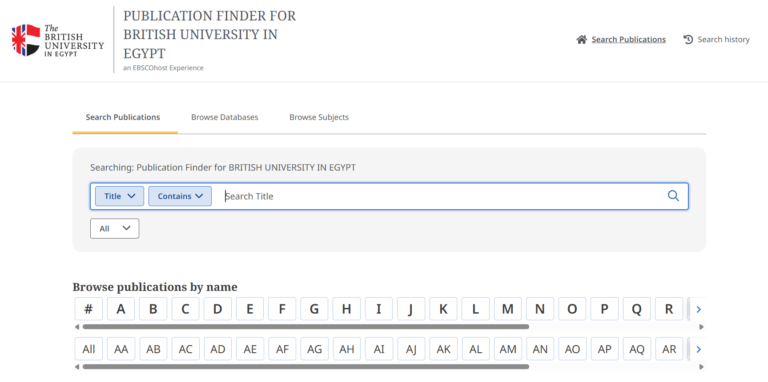Filter publications by AO prefix
This screenshot has height=382, width=768.
point(572,349)
